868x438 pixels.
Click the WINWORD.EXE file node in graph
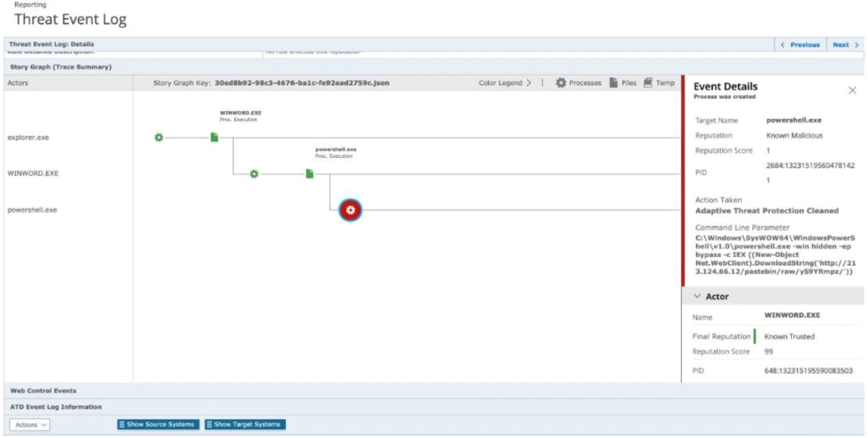[x=214, y=138]
